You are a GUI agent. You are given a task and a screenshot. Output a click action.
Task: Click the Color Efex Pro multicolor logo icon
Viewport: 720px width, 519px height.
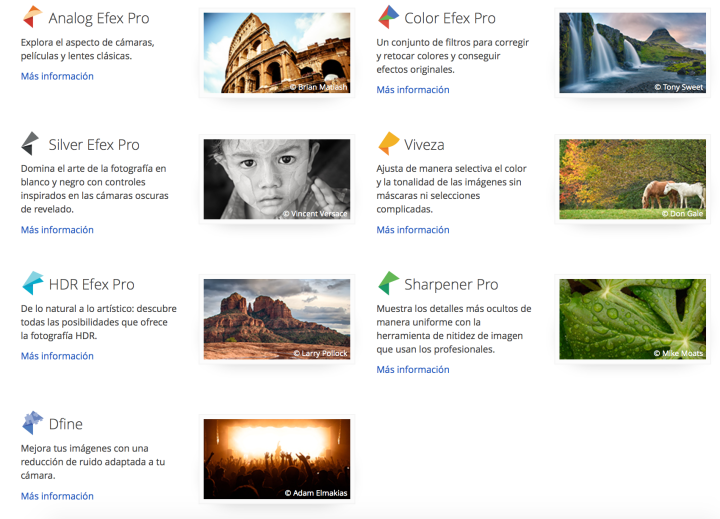click(x=388, y=17)
